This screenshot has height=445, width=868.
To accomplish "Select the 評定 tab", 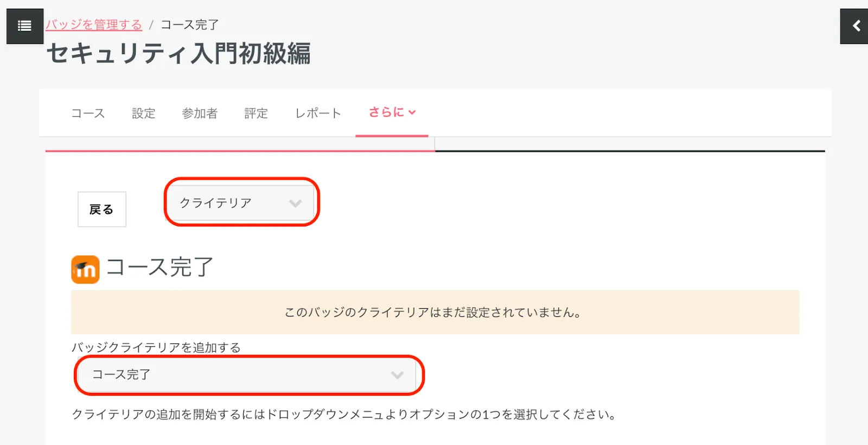I will click(x=256, y=113).
